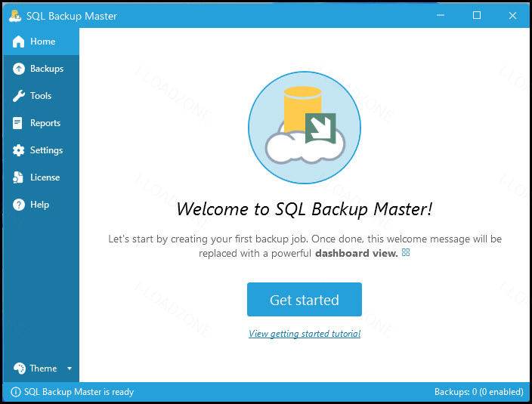Click the 'Welcome to SQL Backup Master!' heading
The height and width of the screenshot is (404, 532).
tap(305, 208)
